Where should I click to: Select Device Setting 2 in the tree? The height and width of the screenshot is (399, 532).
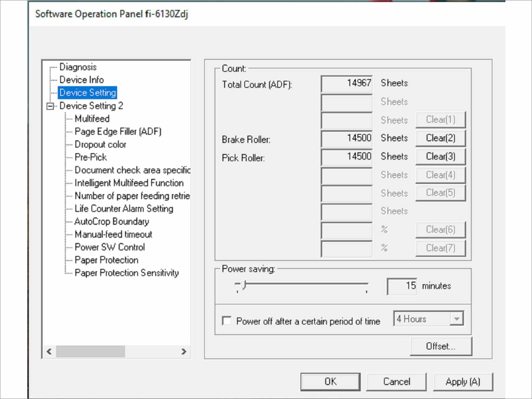[91, 106]
